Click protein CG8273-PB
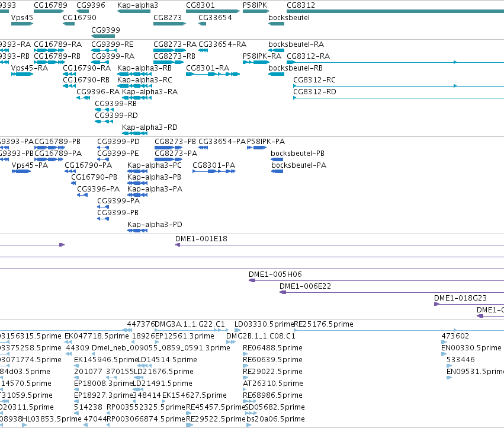Image resolution: width=504 pixels, height=428 pixels. [175, 141]
